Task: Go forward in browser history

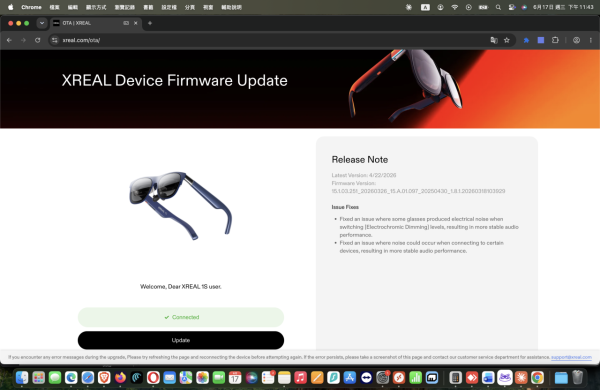Action: point(23,40)
